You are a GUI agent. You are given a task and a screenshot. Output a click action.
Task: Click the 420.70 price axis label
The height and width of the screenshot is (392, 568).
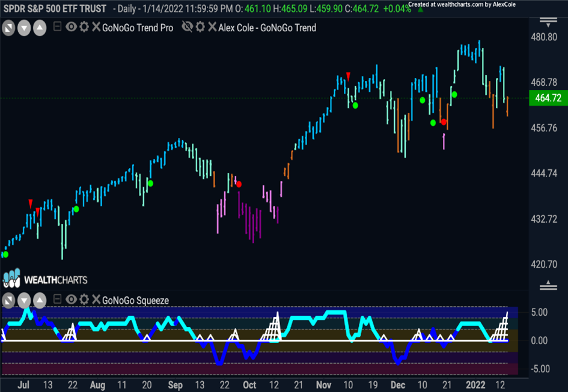pos(544,264)
